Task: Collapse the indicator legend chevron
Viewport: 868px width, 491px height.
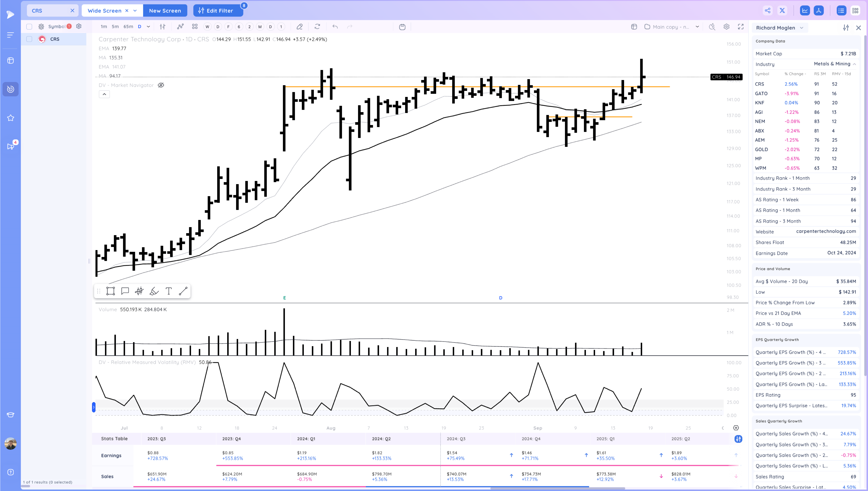Action: click(104, 94)
